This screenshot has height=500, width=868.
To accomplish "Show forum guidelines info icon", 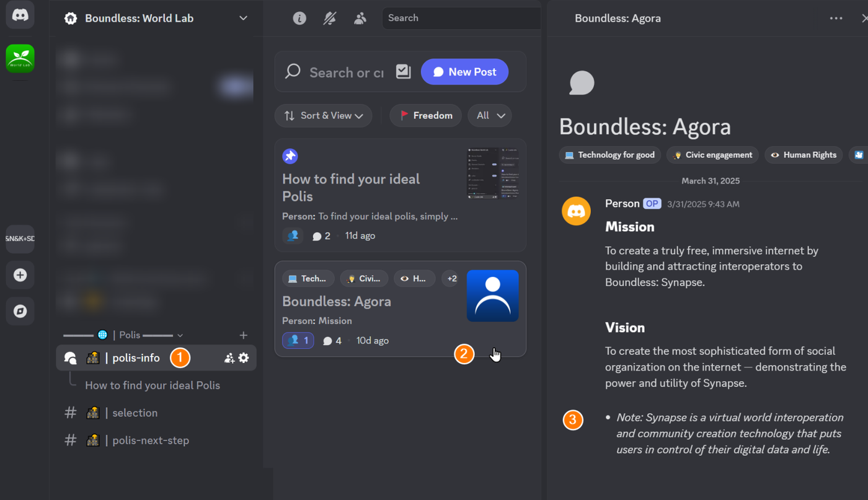I will [x=299, y=19].
